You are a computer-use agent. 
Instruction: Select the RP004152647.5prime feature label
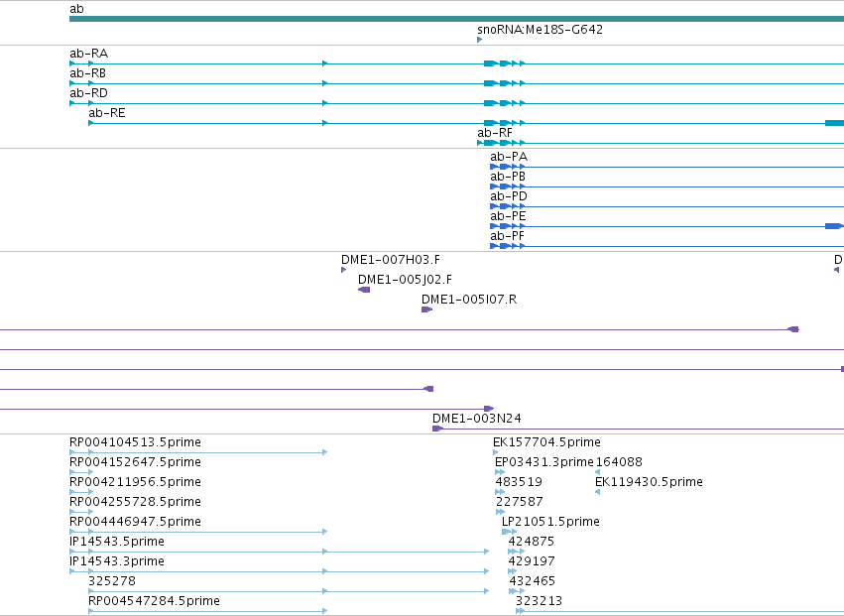(x=135, y=462)
